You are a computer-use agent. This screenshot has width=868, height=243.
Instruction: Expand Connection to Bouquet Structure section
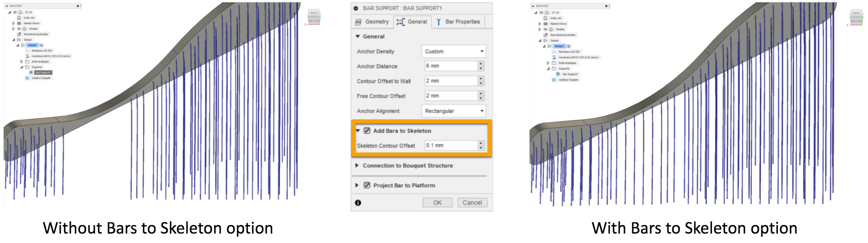click(x=357, y=165)
